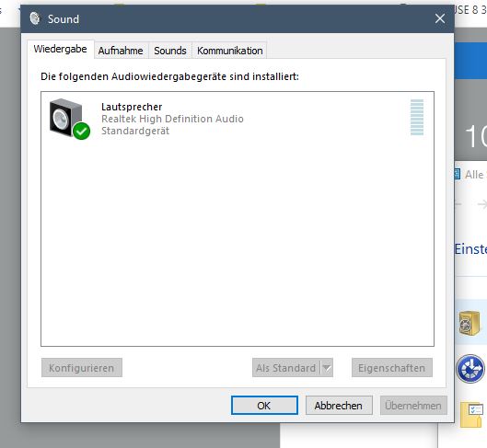The width and height of the screenshot is (487, 448).
Task: Click the forward arrow in background window
Action: 481,204
